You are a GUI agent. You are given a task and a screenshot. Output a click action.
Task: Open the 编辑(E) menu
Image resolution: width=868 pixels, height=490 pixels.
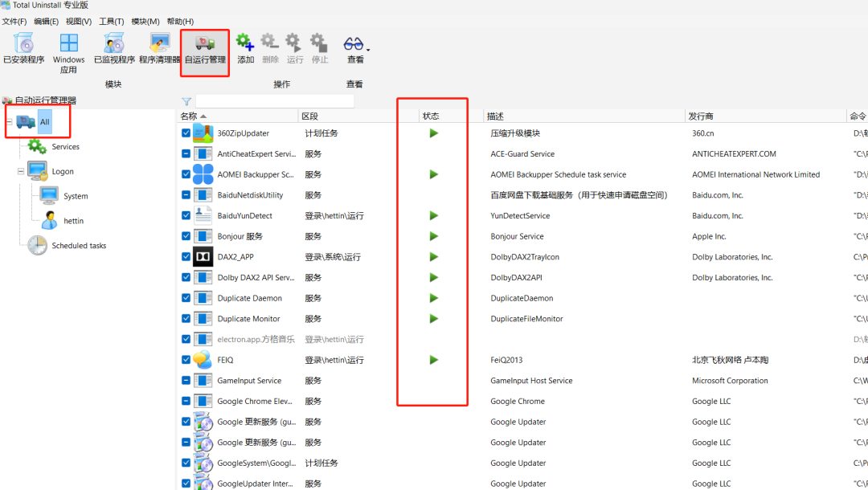[x=46, y=22]
